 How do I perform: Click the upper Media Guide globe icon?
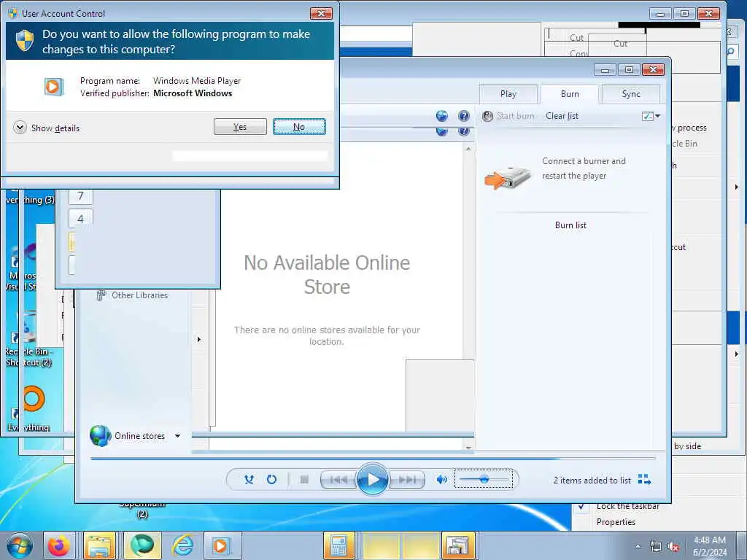point(441,116)
